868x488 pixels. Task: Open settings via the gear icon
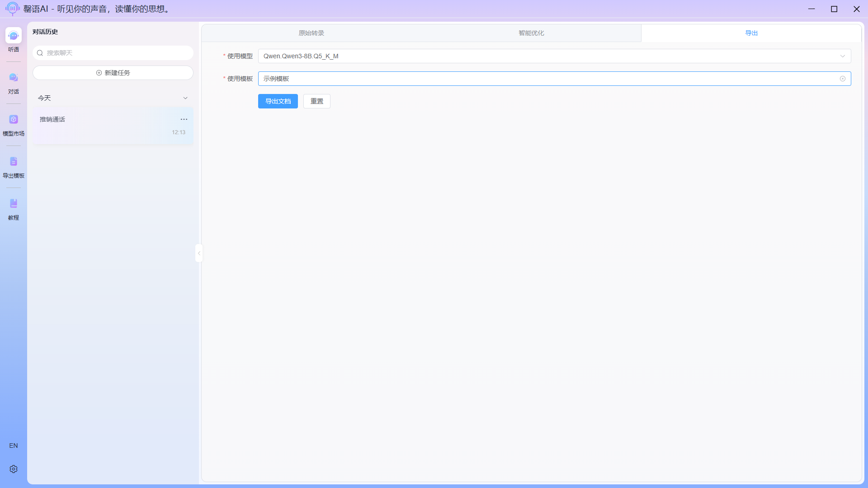point(14,469)
